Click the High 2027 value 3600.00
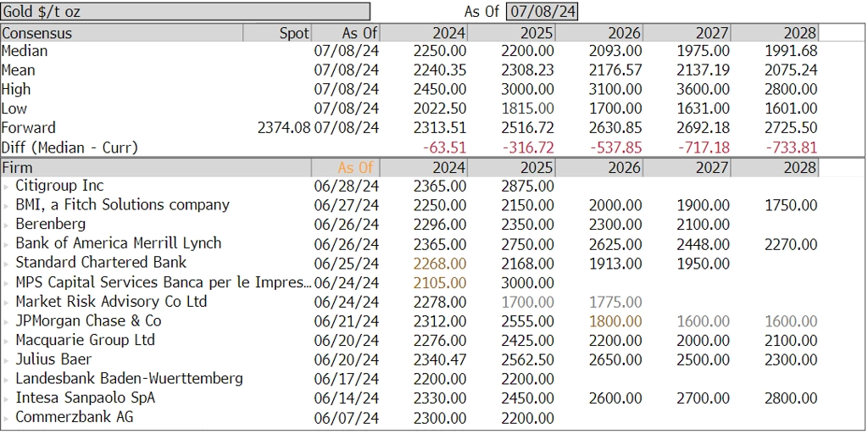The width and height of the screenshot is (868, 434). click(x=703, y=89)
